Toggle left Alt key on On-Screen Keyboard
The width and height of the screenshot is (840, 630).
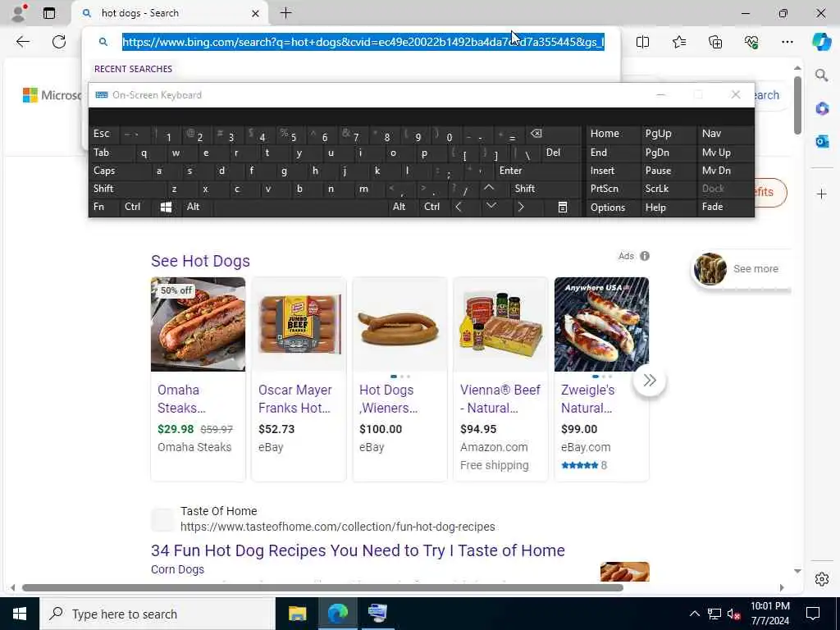pos(197,207)
